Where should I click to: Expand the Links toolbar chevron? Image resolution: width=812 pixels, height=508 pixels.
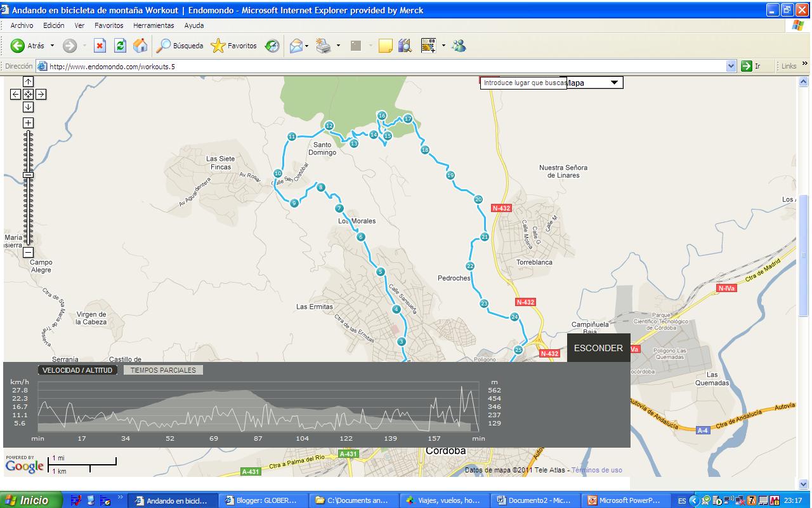805,64
